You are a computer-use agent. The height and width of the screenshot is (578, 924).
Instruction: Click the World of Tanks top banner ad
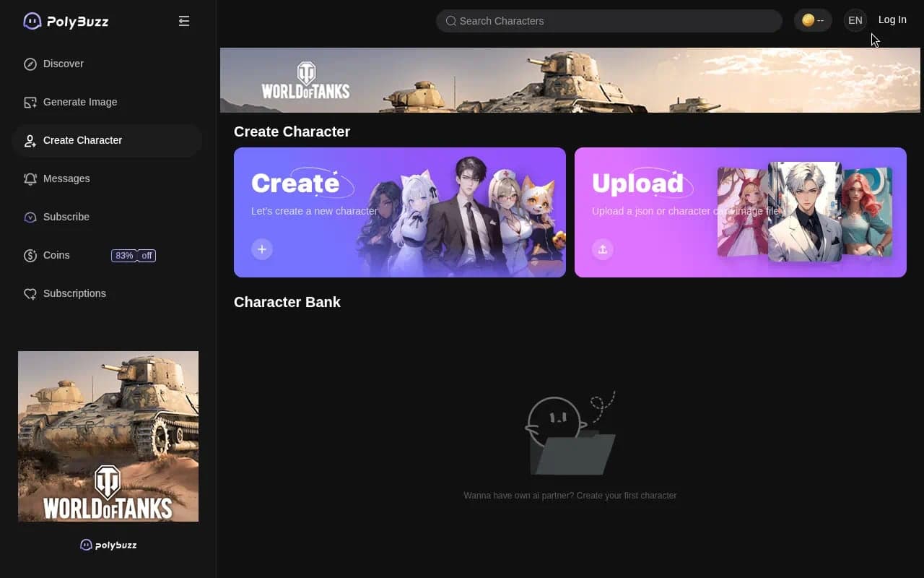(x=570, y=80)
